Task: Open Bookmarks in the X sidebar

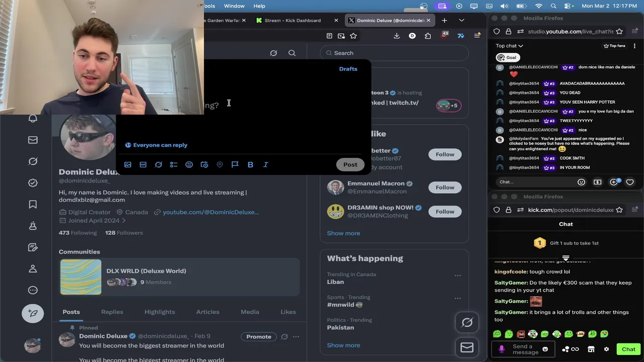Action: [33, 204]
